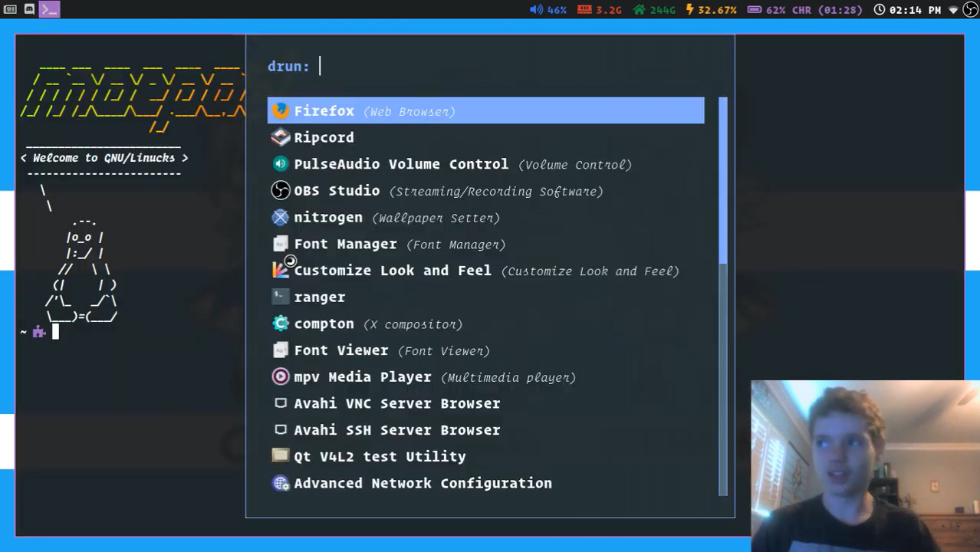Open the Font Viewer entry

click(340, 350)
